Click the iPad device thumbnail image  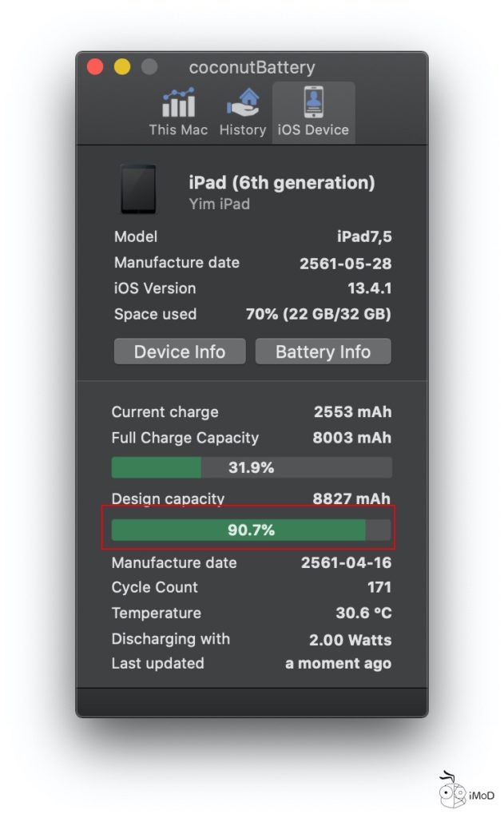tap(138, 189)
